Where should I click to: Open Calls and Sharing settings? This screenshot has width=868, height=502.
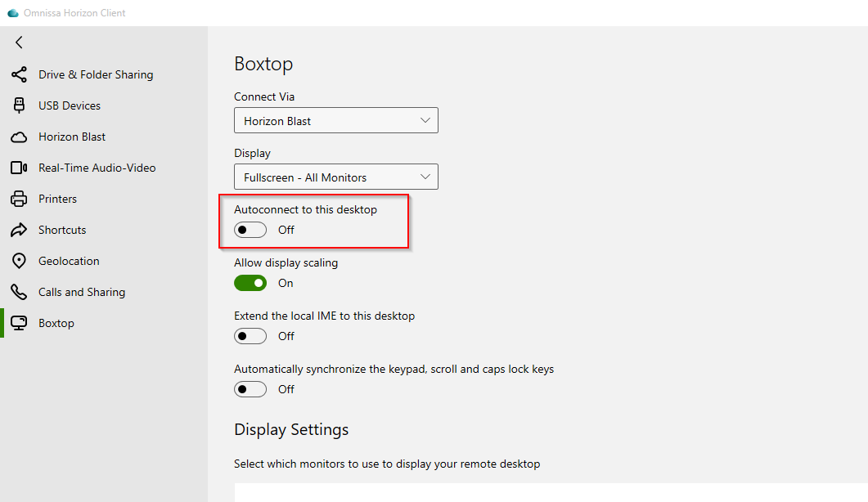(x=104, y=292)
